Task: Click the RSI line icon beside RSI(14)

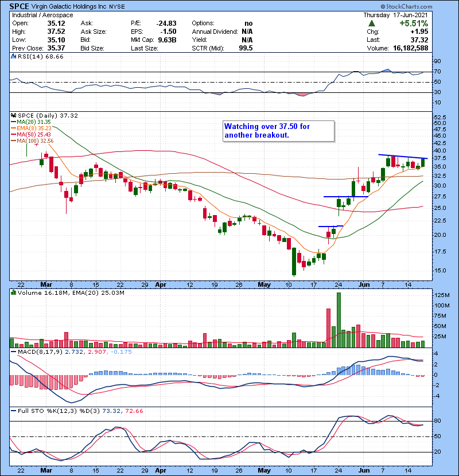Action: (x=13, y=56)
